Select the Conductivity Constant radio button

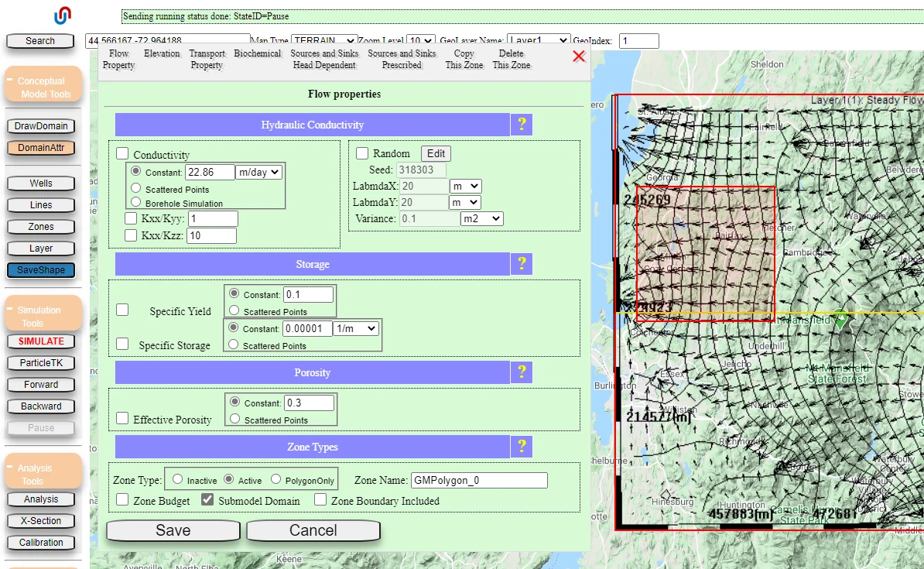(136, 171)
